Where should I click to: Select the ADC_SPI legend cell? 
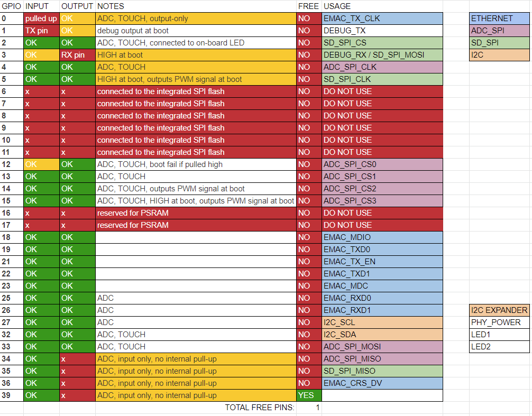499,31
